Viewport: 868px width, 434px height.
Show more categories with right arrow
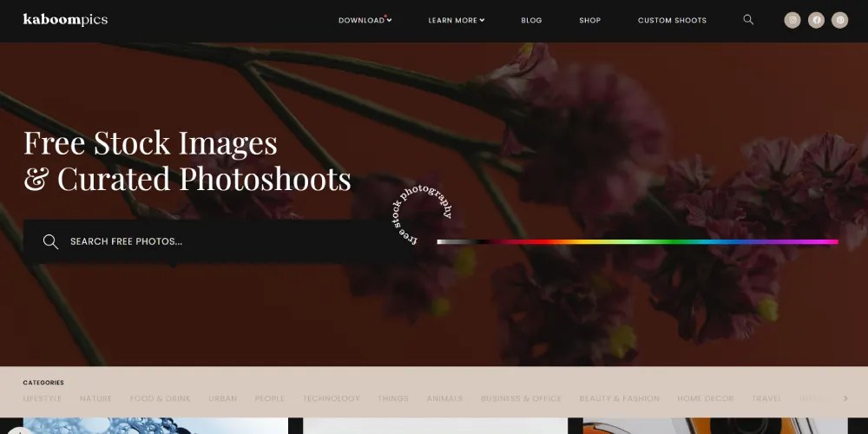[845, 398]
